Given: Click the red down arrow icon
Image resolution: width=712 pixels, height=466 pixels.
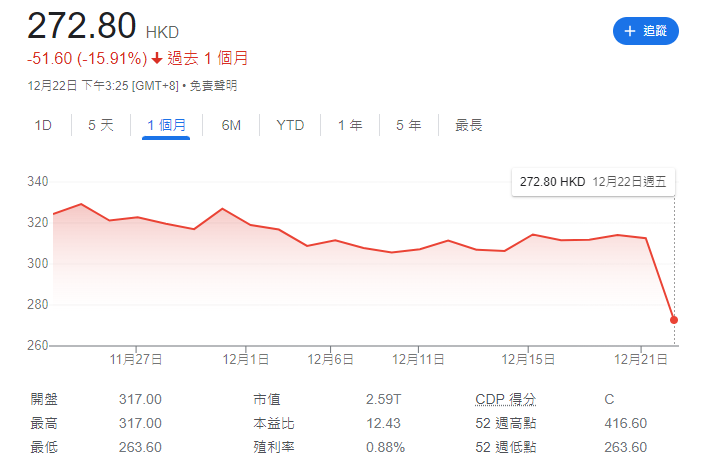Looking at the screenshot, I should click(157, 59).
